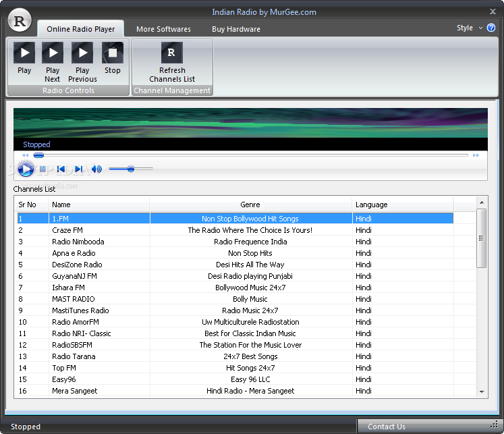Click genre 'Uw Multiculturele Radiostation'
The image size is (504, 434).
250,322
